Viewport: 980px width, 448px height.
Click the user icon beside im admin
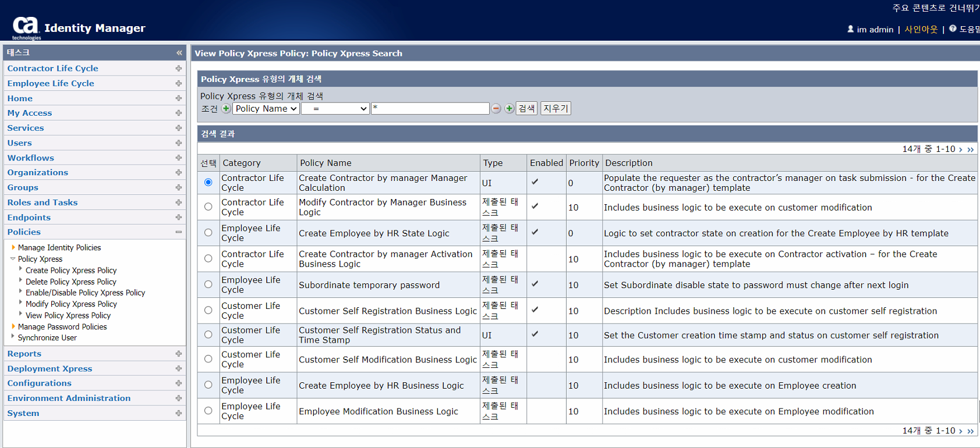[850, 29]
